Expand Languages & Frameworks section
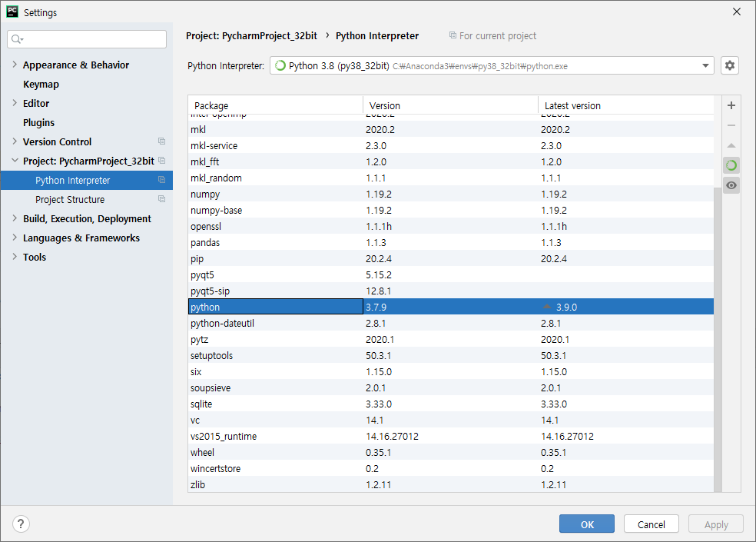756x542 pixels. pyautogui.click(x=15, y=238)
